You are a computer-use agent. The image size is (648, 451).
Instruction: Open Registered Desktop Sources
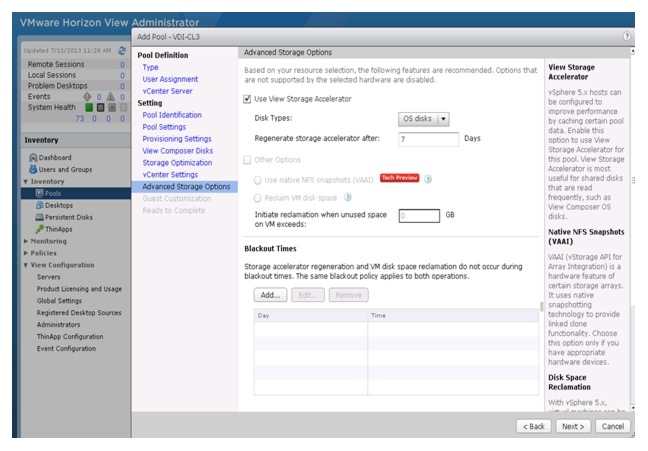pyautogui.click(x=79, y=313)
